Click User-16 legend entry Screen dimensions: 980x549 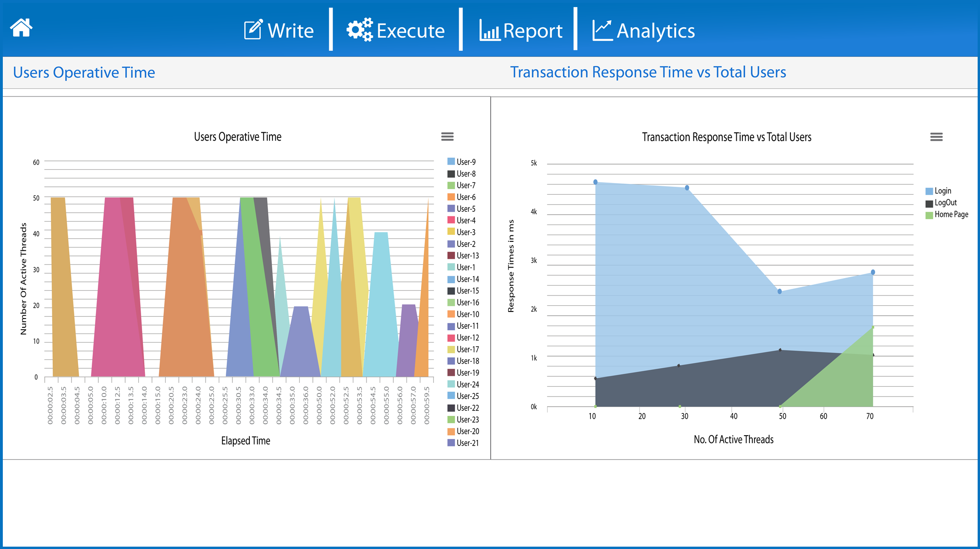463,302
